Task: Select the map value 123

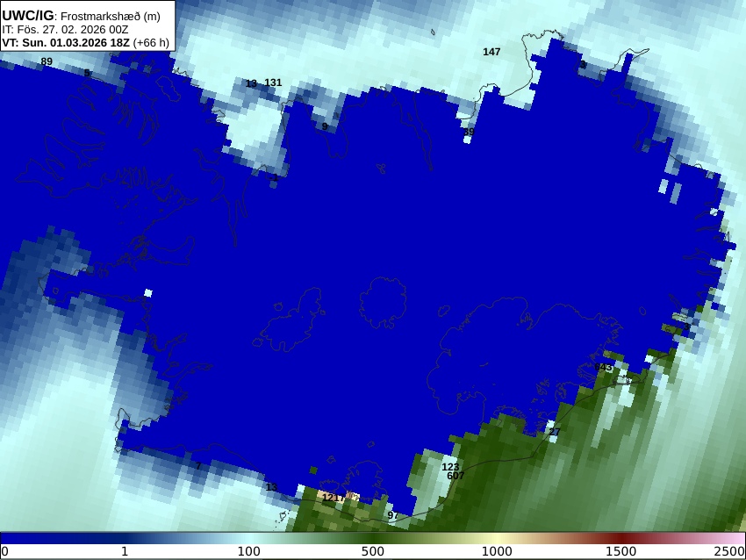Action: (450, 467)
